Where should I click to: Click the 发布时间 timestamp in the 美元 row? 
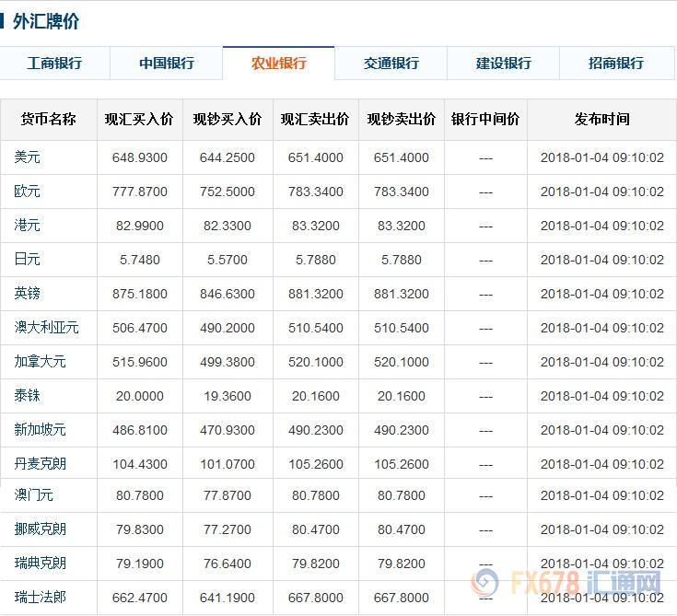[x=601, y=157]
